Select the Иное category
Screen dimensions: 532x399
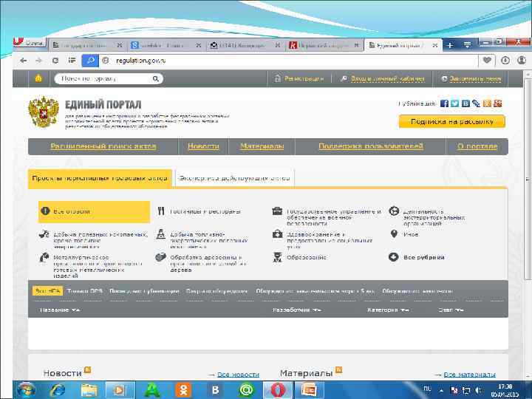411,234
